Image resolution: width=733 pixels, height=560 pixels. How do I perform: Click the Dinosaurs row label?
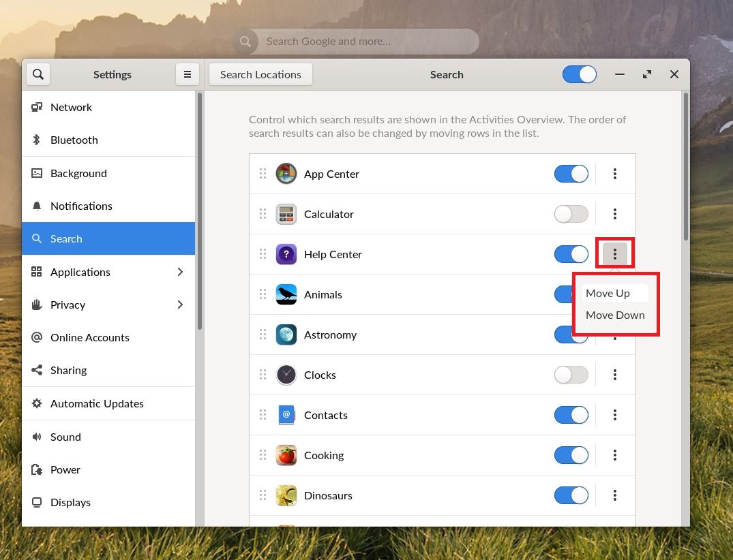pyautogui.click(x=328, y=495)
